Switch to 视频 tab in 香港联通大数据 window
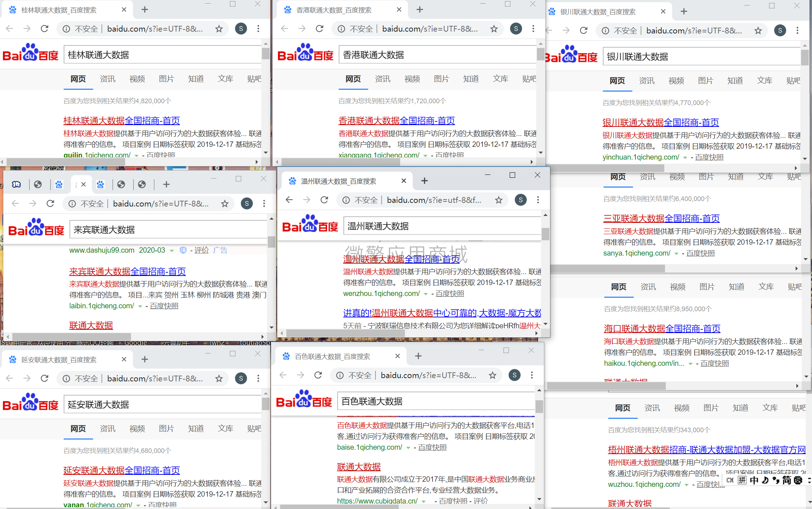Viewport: 812px width, 509px height. [x=412, y=79]
